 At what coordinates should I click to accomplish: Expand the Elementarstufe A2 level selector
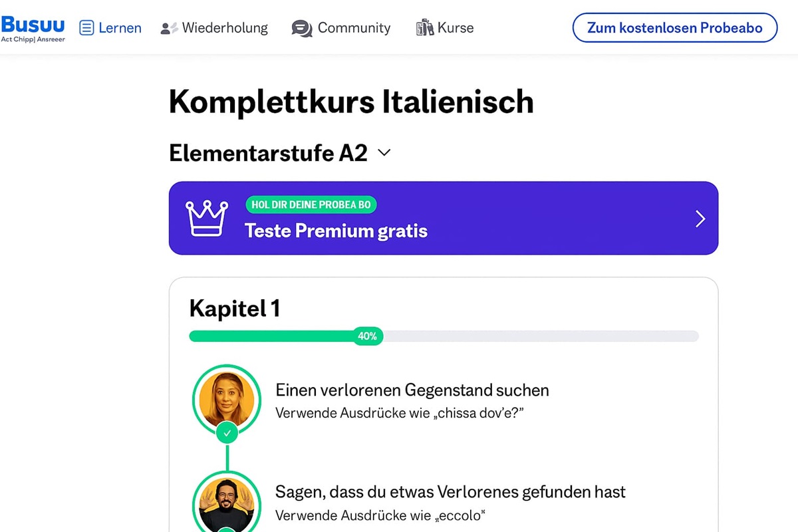tap(268, 152)
